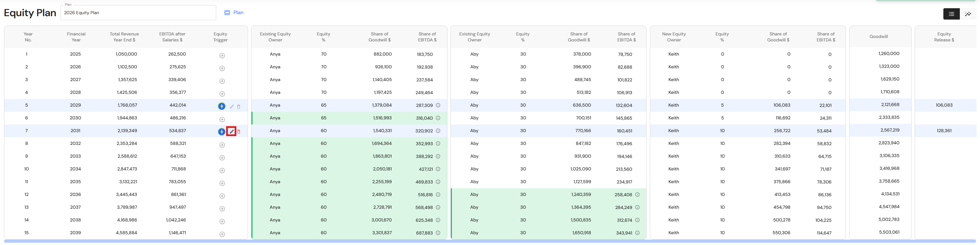
Task: Open the Plan link next to the selector
Action: tap(233, 12)
